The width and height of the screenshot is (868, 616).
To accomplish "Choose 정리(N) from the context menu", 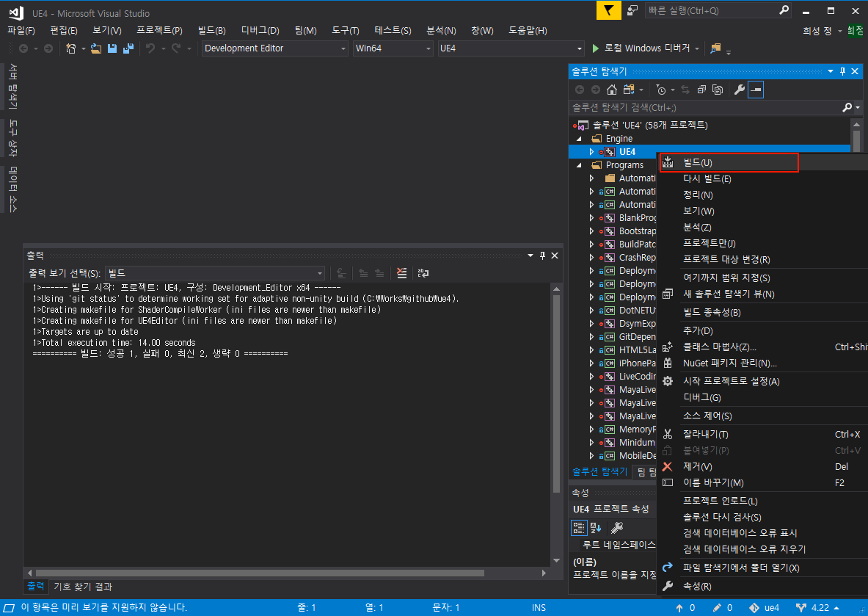I will 762,195.
